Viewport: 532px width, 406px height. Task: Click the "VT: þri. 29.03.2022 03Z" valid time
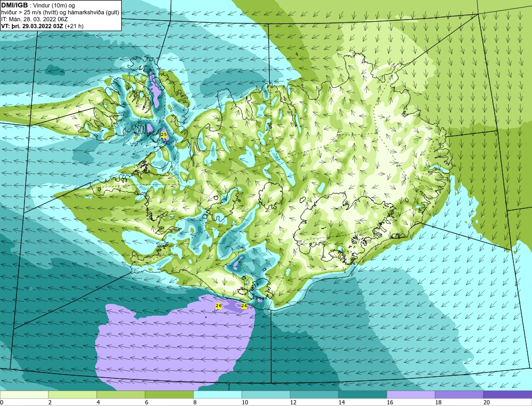pyautogui.click(x=32, y=26)
